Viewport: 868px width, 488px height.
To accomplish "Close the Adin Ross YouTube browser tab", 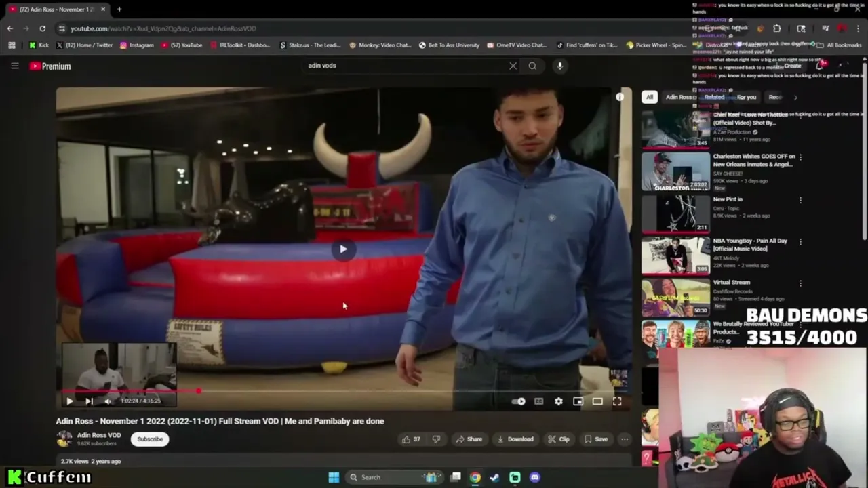I will pos(102,9).
